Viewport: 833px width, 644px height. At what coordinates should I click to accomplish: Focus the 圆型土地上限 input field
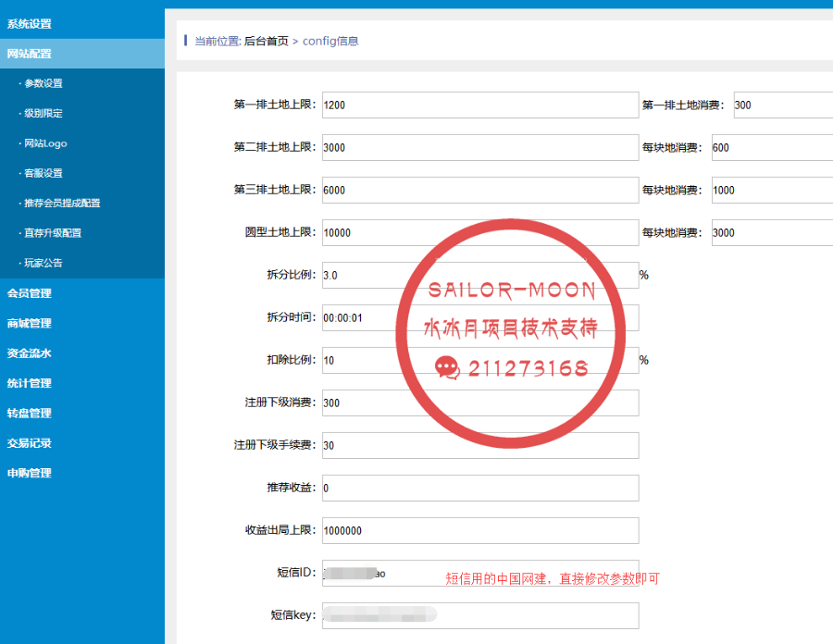coord(480,232)
